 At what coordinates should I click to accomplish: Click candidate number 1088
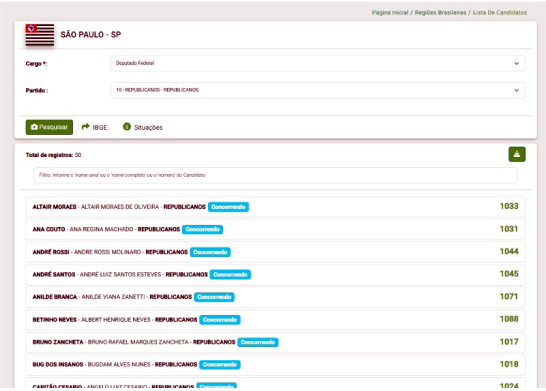tap(509, 319)
